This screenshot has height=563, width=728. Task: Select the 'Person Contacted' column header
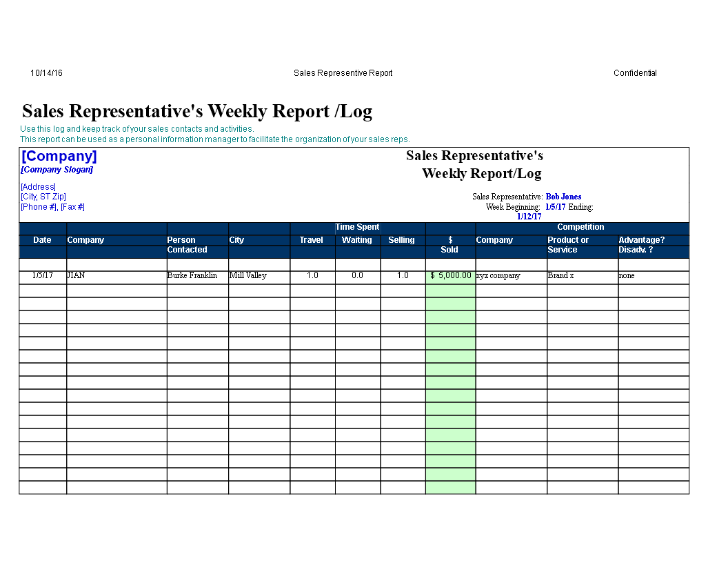(x=187, y=245)
